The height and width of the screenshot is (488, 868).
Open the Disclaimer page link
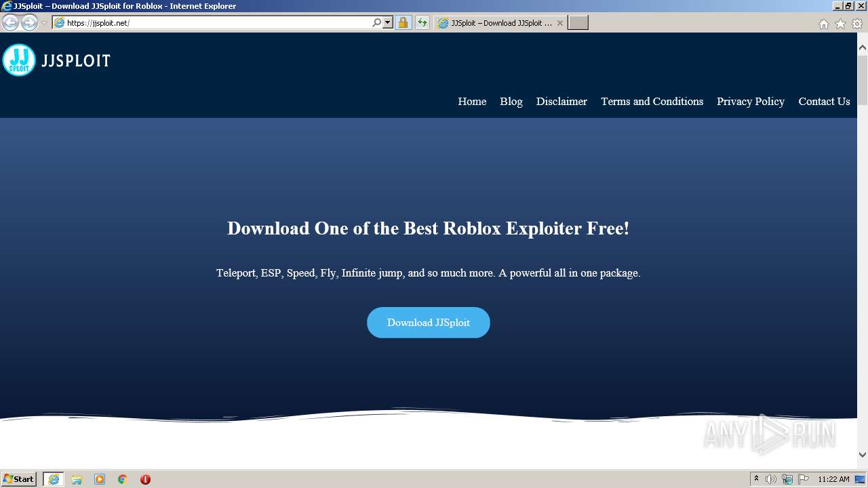pos(561,101)
